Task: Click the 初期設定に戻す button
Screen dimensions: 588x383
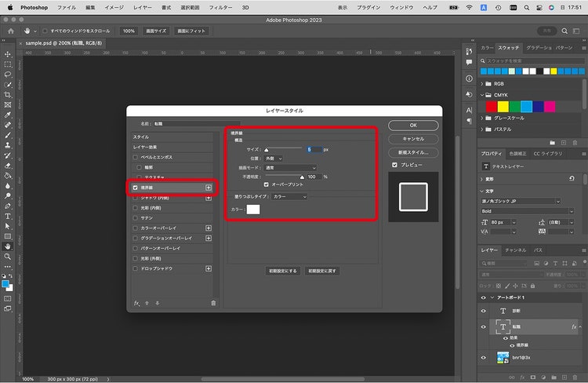Action: tap(322, 271)
